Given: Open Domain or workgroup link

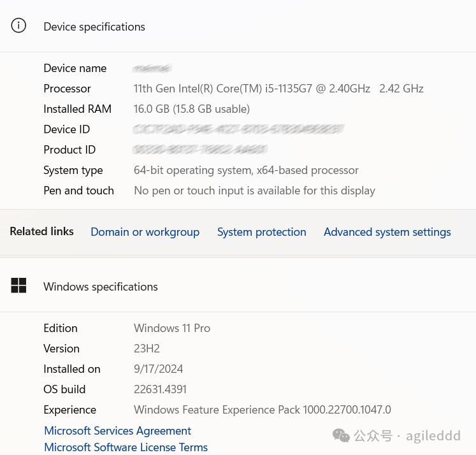Looking at the screenshot, I should (x=145, y=232).
